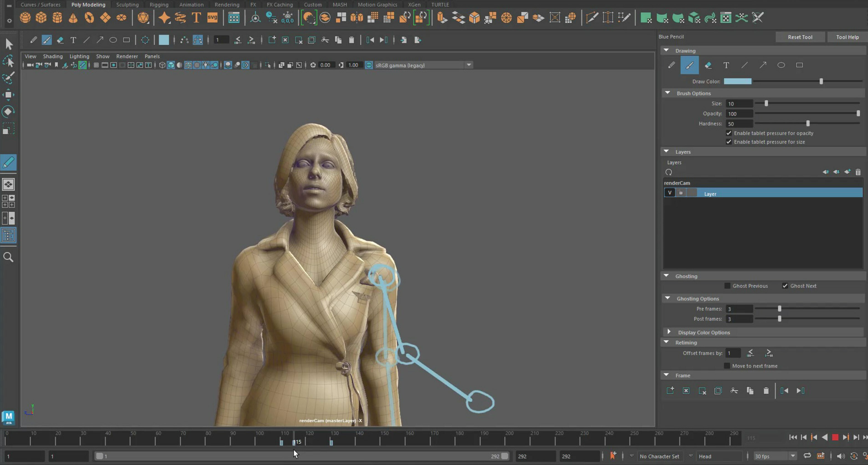Click the Reset Tool button
The height and width of the screenshot is (465, 868).
coord(800,37)
